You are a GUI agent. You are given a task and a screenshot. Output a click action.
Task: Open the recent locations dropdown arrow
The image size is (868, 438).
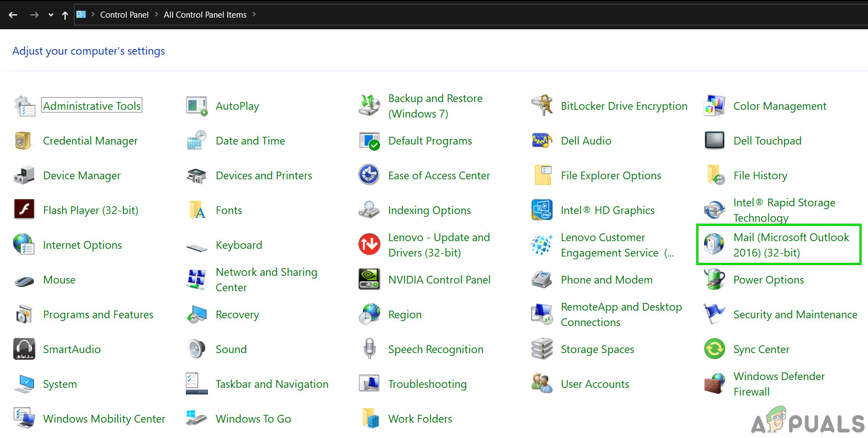tap(51, 15)
